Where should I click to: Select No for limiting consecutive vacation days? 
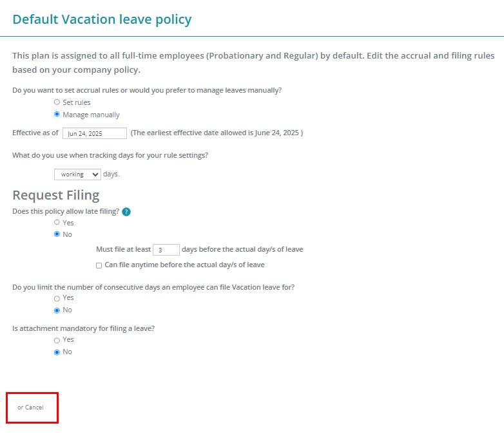click(57, 310)
